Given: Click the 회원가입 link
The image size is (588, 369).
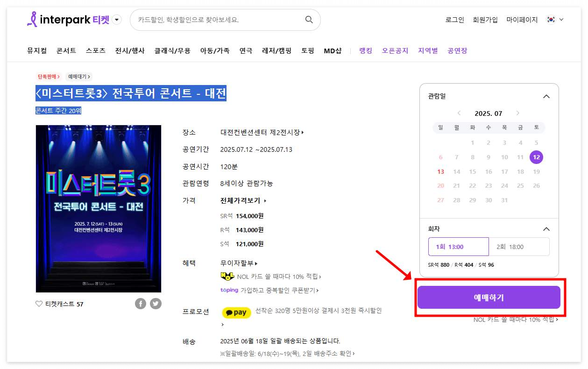Looking at the screenshot, I should [485, 20].
